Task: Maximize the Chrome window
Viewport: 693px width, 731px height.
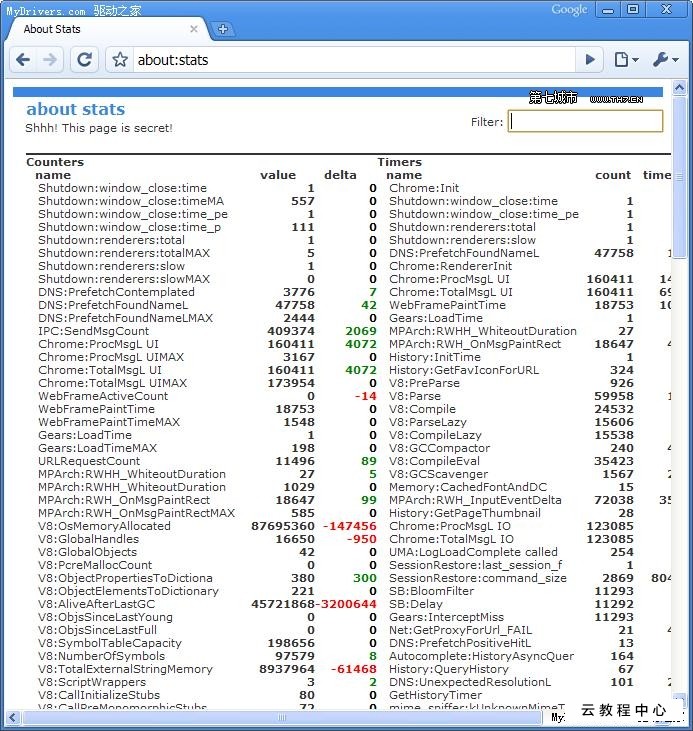Action: point(633,10)
